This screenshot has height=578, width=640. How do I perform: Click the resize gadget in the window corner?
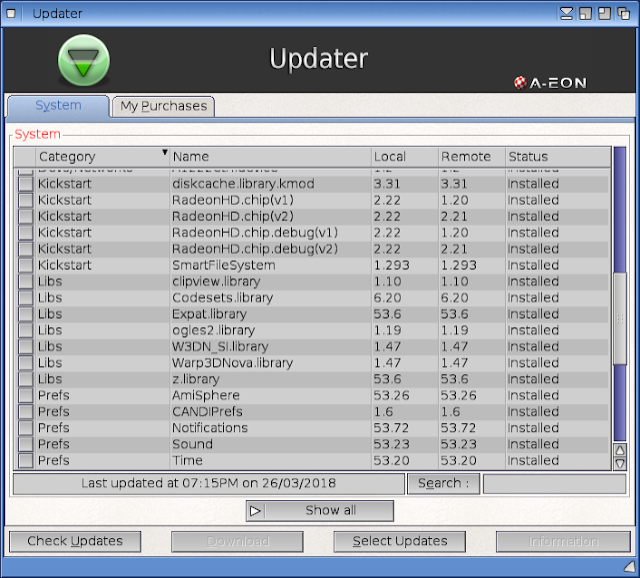[629, 567]
